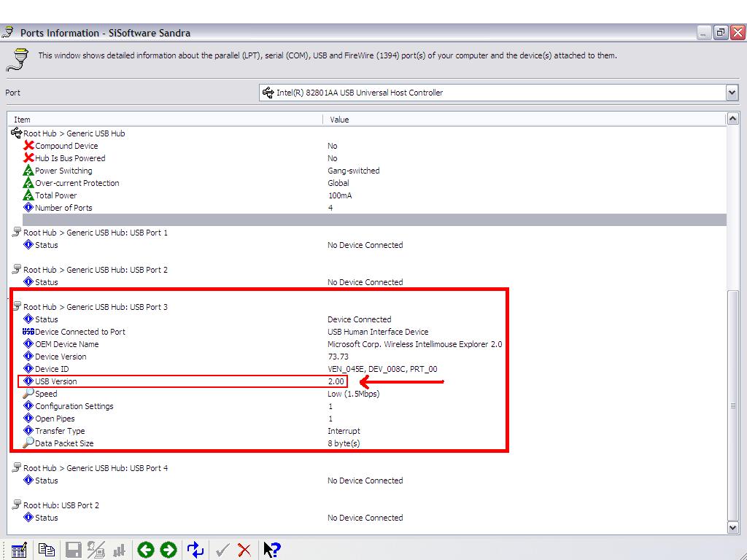
Task: Click the USB Human Interface Device value
Action: (x=378, y=332)
